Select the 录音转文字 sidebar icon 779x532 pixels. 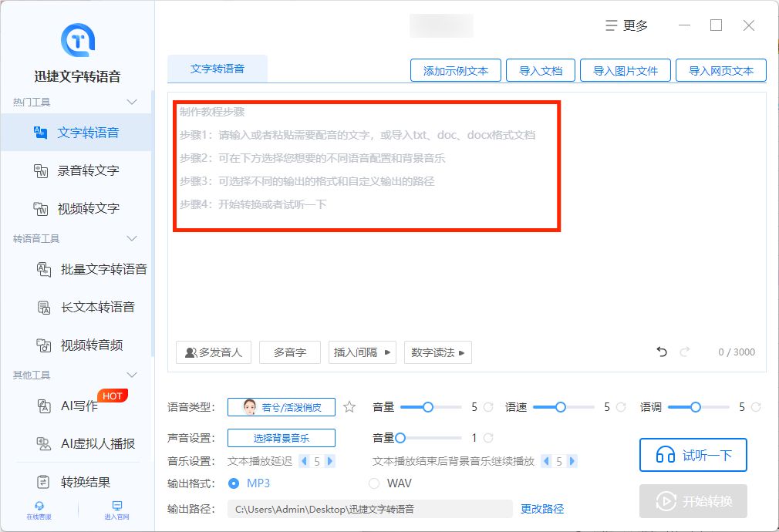pos(40,170)
